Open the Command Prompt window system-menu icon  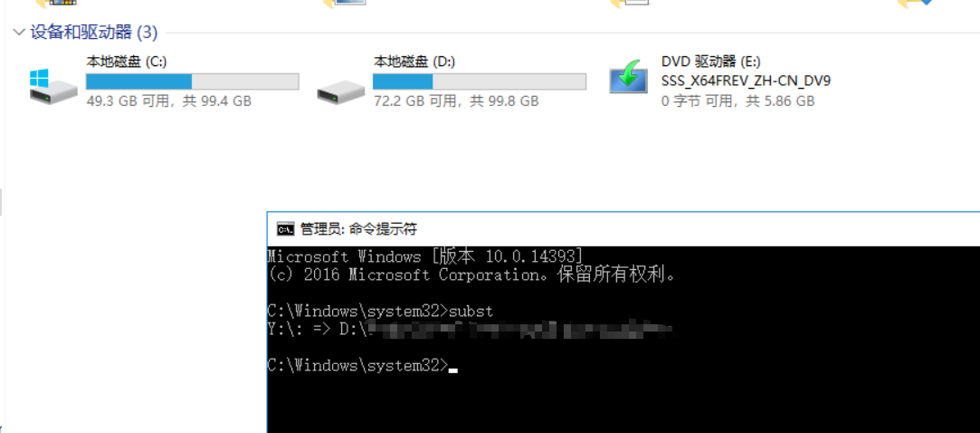tap(286, 229)
